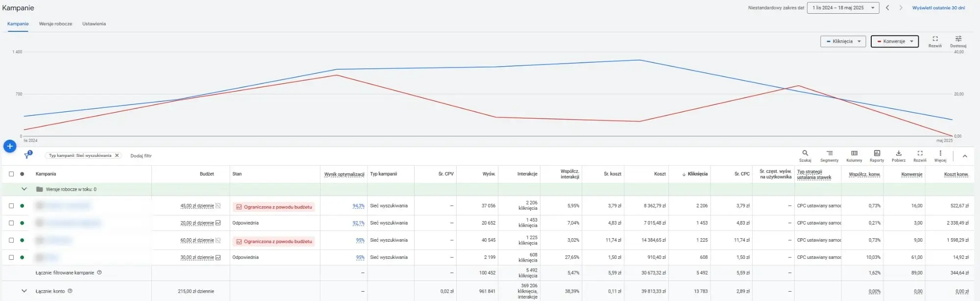Click the Koszt konw. column header
980x301 pixels.
tap(956, 174)
